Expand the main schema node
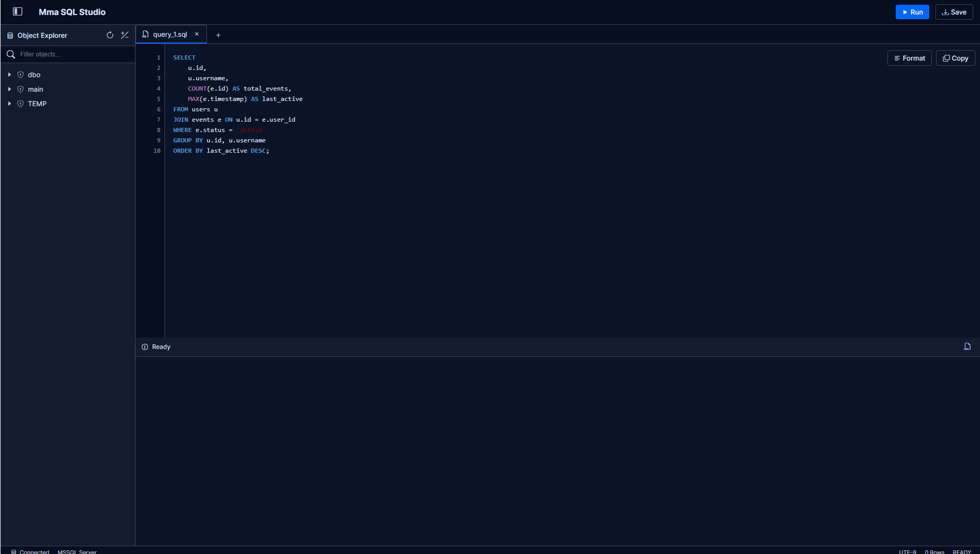The width and height of the screenshot is (980, 554). tap(9, 89)
